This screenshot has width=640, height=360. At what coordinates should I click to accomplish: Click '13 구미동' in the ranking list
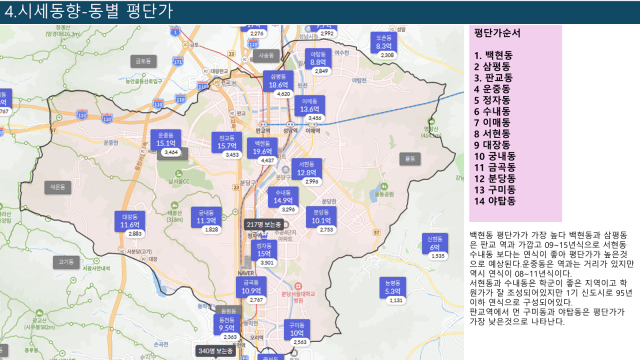[x=495, y=189]
